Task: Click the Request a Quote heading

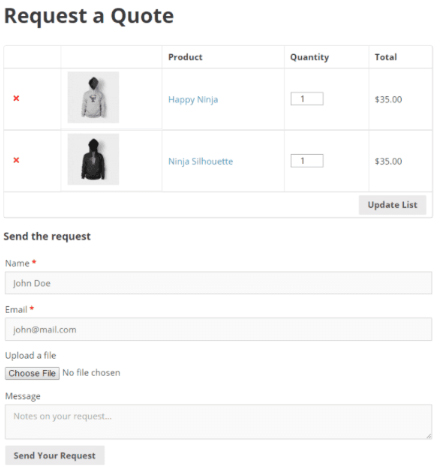Action: pos(89,16)
